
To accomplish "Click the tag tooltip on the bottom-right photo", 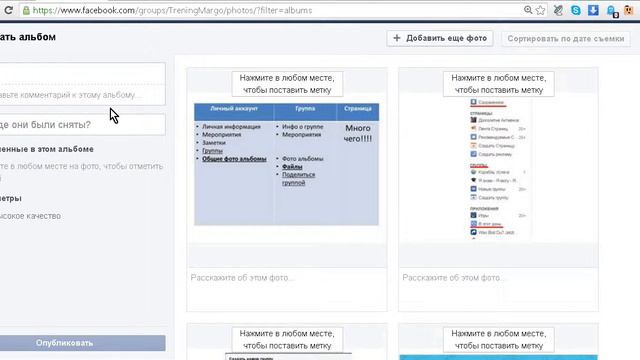I will point(498,340).
